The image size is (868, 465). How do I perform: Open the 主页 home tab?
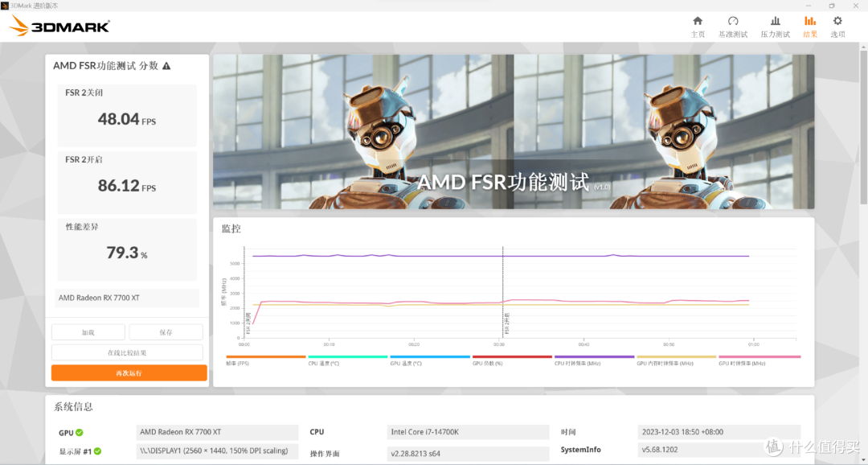point(698,27)
